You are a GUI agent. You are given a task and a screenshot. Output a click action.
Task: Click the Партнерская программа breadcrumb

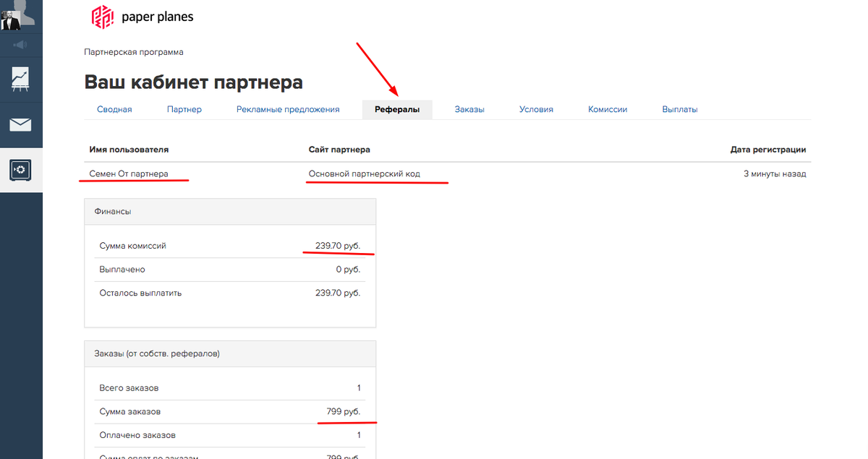click(x=134, y=52)
